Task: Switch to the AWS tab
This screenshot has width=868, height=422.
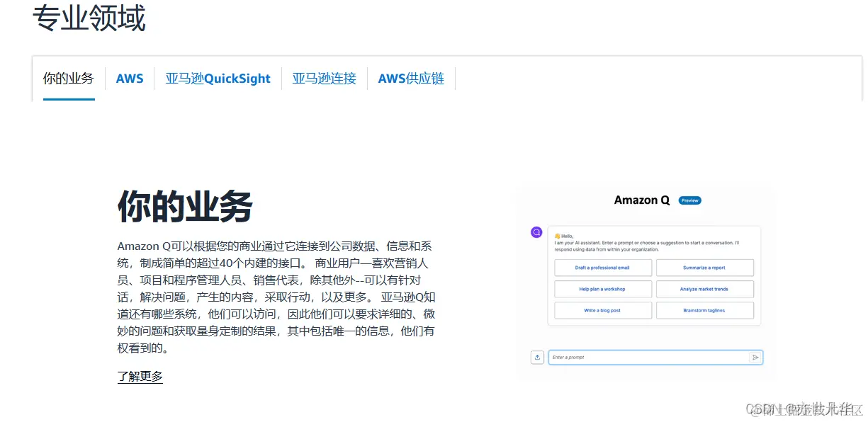Action: (130, 79)
